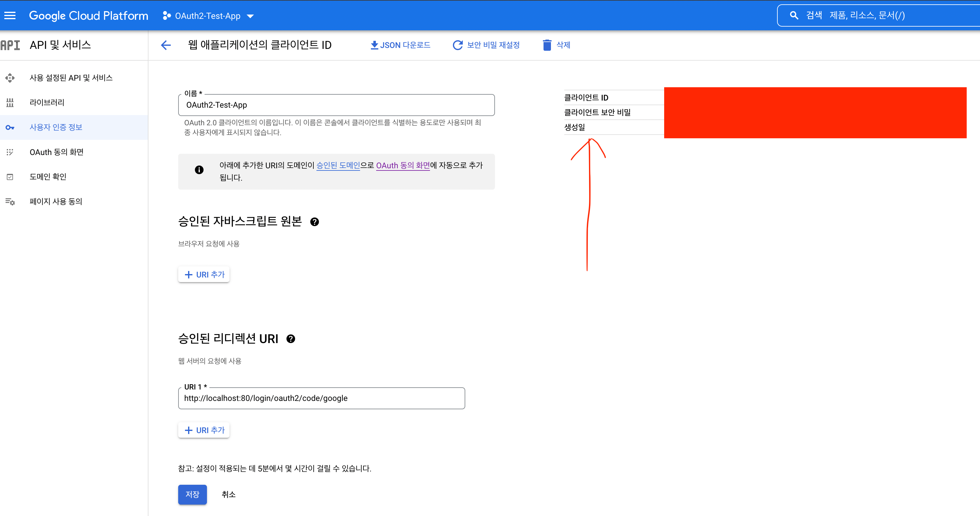
Task: Open 사용 설정된 API 및 서비스 menu item
Action: tap(71, 78)
